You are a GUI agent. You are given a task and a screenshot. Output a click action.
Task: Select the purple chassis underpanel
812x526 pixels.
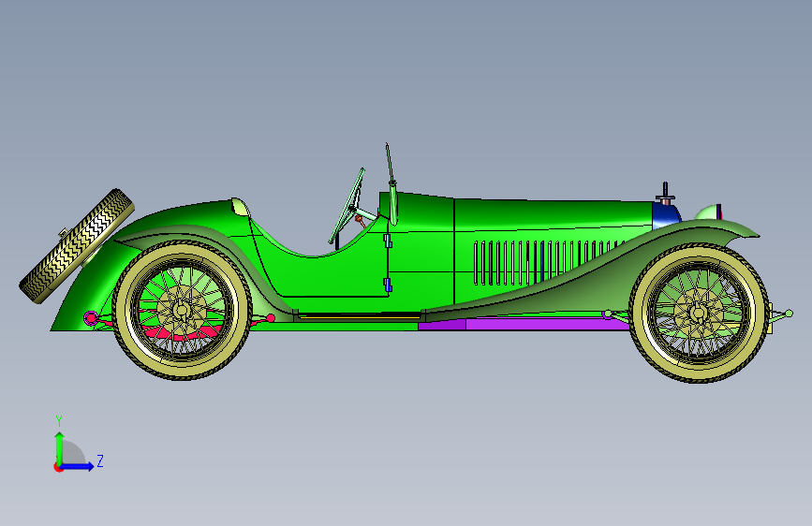tap(523, 325)
